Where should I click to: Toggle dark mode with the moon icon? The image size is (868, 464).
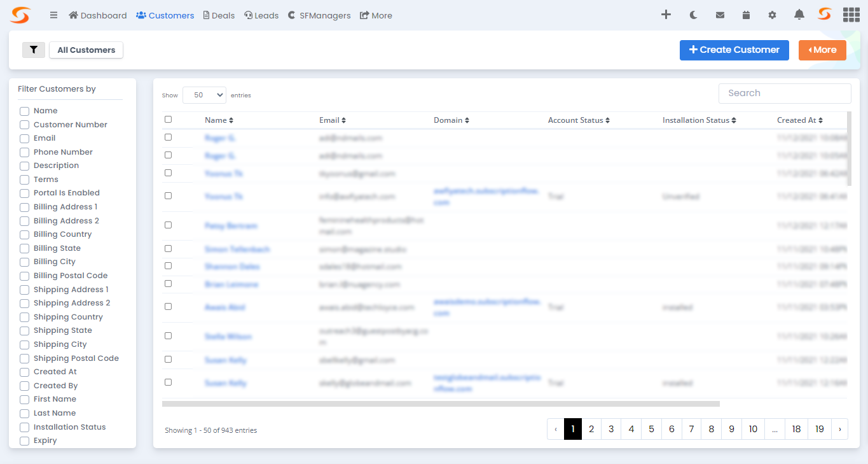tap(693, 14)
